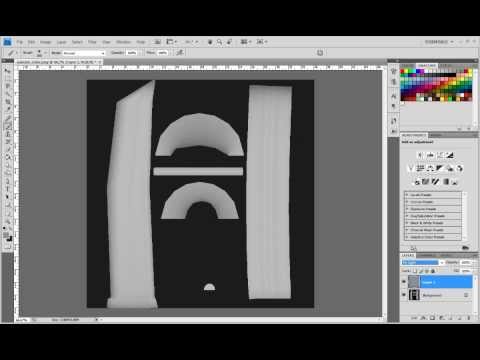Open the Filter menu

[x=92, y=42]
